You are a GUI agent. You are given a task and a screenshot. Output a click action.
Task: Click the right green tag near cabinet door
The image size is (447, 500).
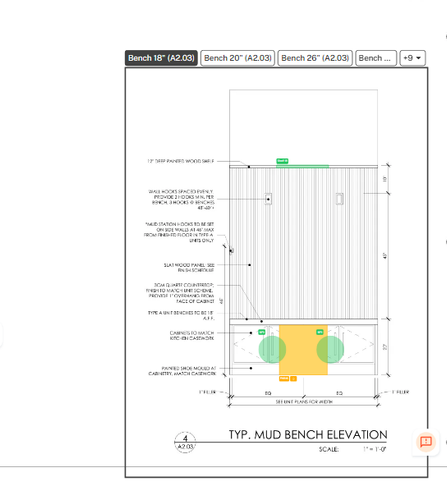pos(320,332)
